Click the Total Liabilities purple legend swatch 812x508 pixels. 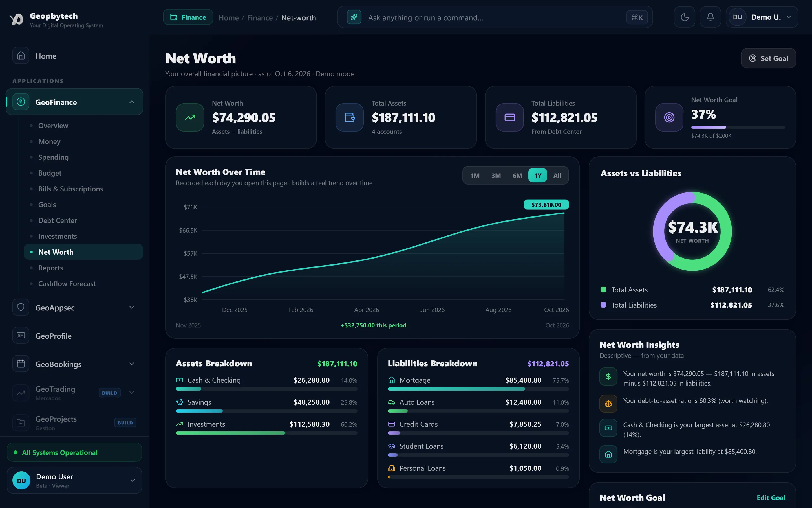603,305
